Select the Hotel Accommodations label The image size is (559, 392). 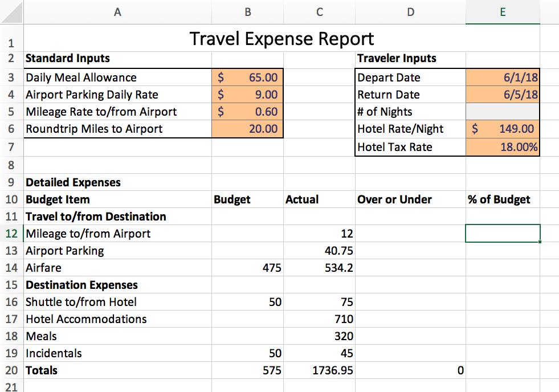117,319
